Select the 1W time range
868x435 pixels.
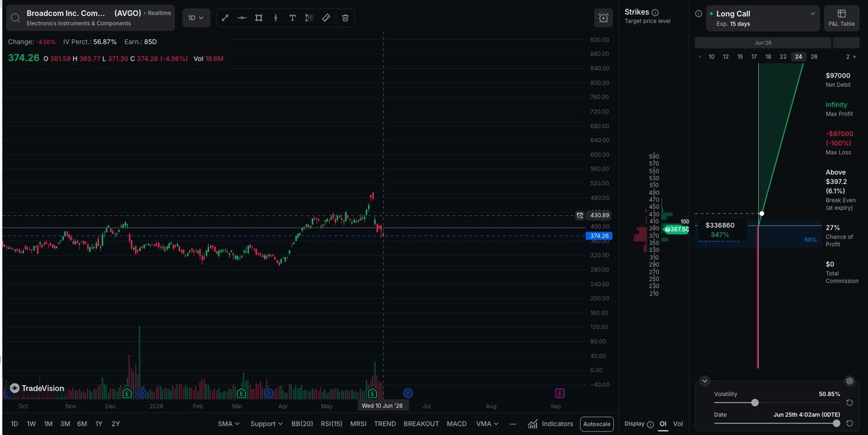(x=31, y=424)
